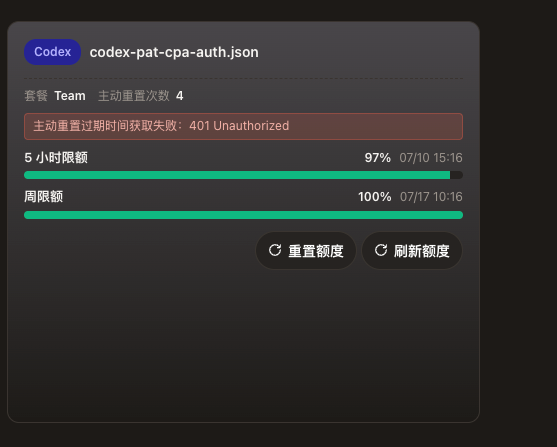
Task: Click the 周限额 label
Action: [x=44, y=196]
